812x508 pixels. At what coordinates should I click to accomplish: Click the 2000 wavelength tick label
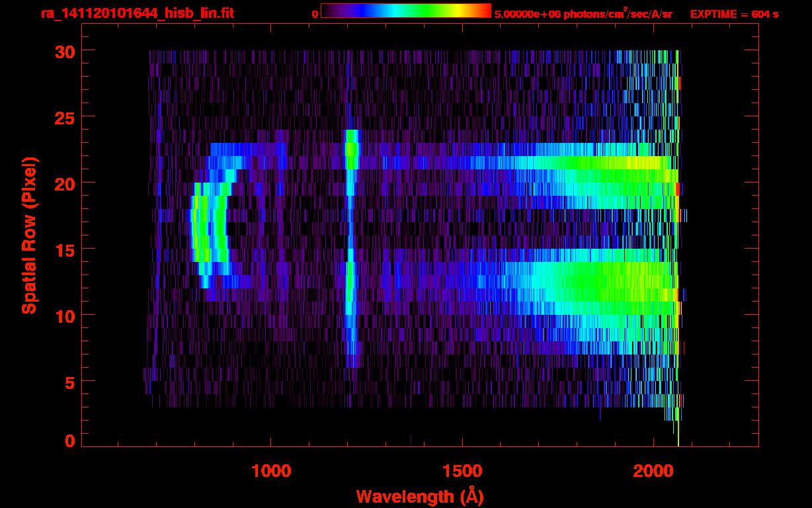(653, 471)
